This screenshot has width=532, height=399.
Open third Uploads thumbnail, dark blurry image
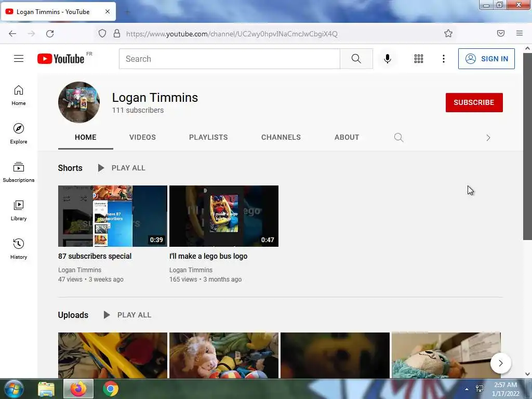pos(335,355)
